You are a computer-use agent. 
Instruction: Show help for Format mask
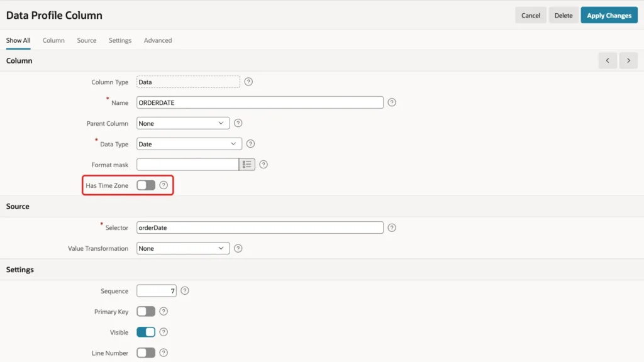[264, 165]
